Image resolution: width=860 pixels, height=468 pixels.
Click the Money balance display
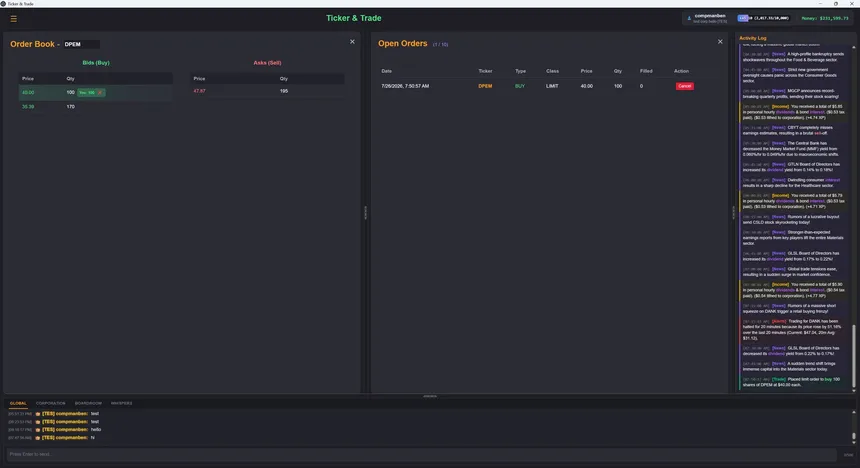(x=825, y=18)
